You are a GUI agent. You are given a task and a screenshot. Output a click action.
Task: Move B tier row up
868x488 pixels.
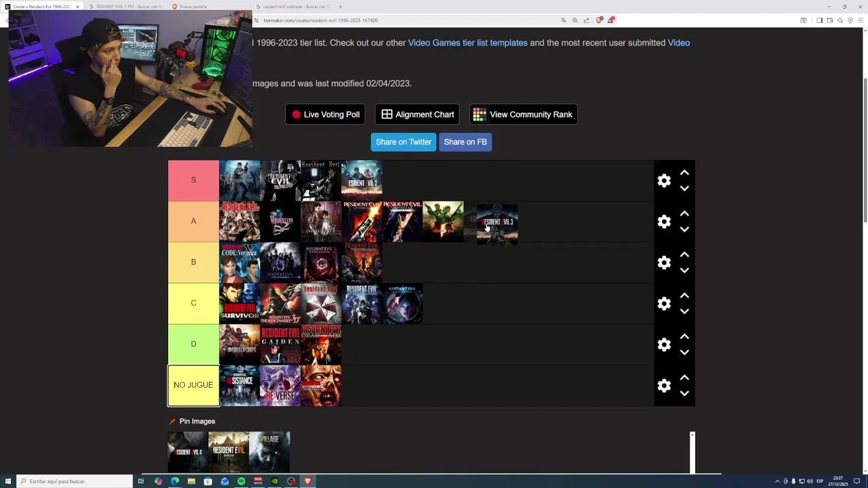[x=684, y=255]
